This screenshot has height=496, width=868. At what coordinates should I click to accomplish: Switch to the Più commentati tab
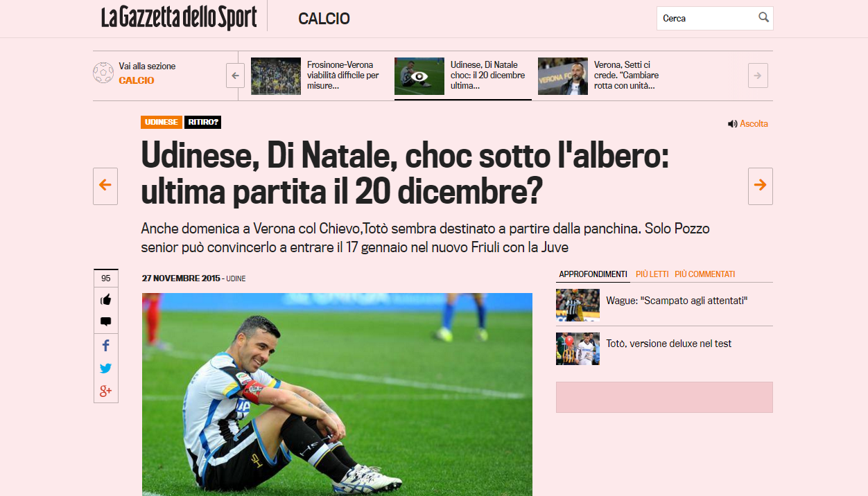pyautogui.click(x=704, y=274)
